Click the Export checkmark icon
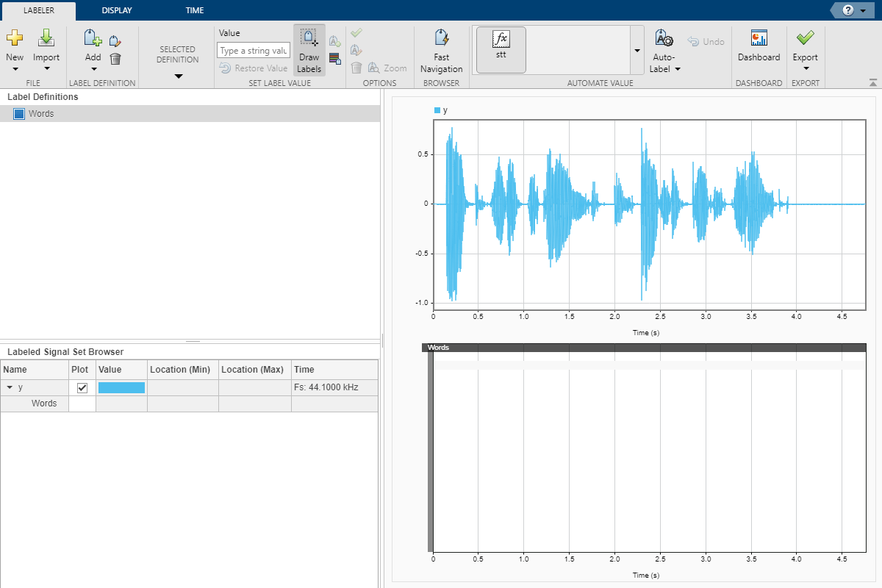 [805, 37]
